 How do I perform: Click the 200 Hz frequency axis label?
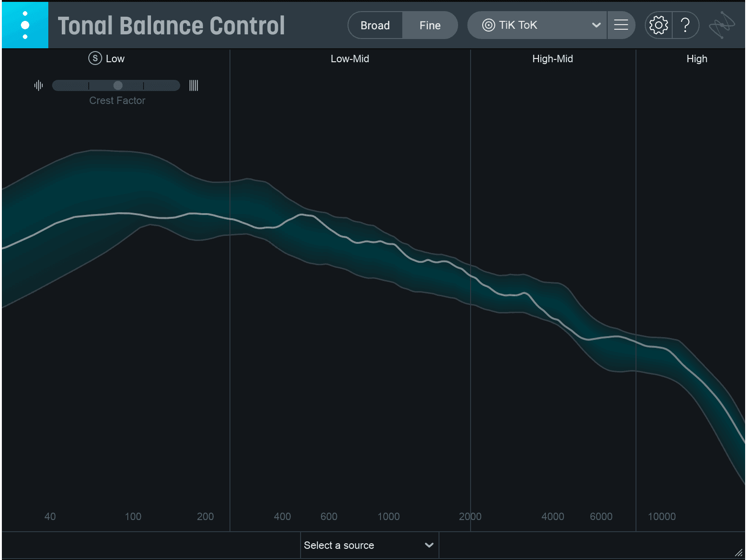click(205, 516)
